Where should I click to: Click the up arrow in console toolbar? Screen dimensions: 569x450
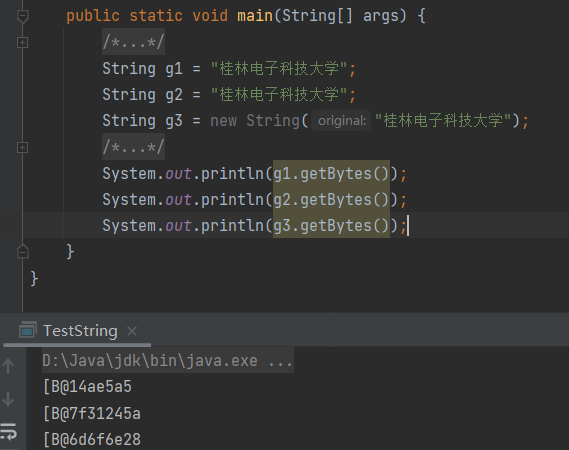(x=8, y=366)
